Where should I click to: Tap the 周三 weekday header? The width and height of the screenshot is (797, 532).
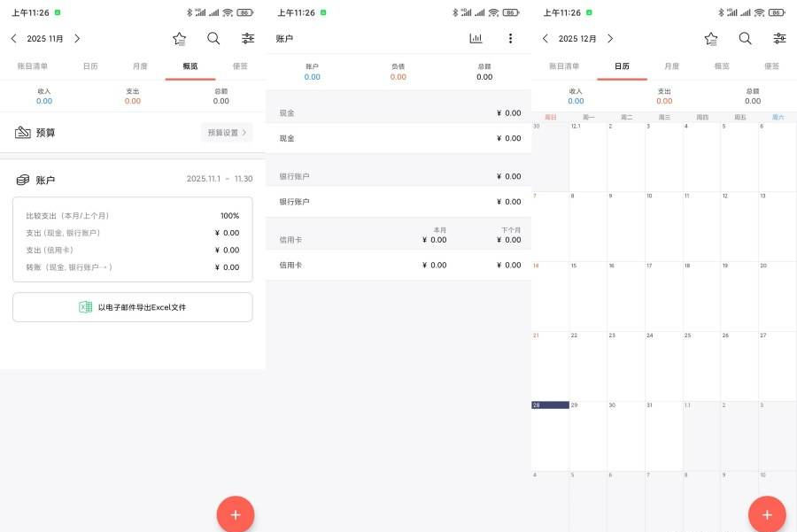664,118
